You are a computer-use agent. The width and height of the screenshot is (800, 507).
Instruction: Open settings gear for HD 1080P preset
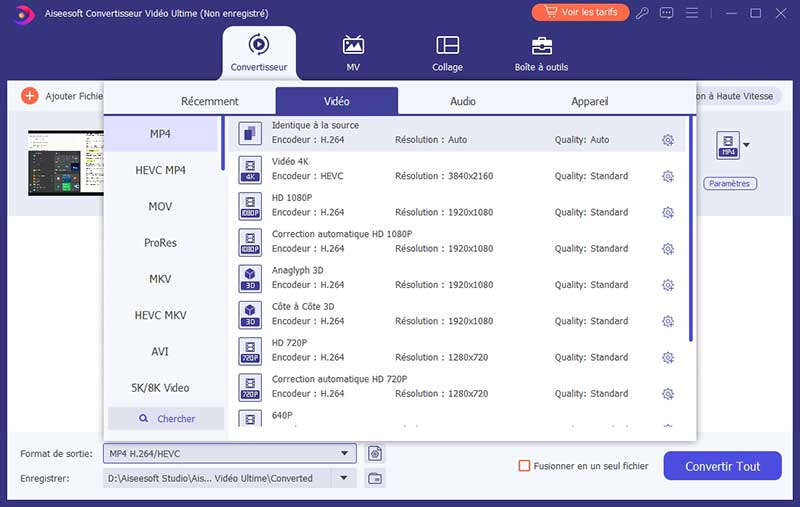[668, 212]
